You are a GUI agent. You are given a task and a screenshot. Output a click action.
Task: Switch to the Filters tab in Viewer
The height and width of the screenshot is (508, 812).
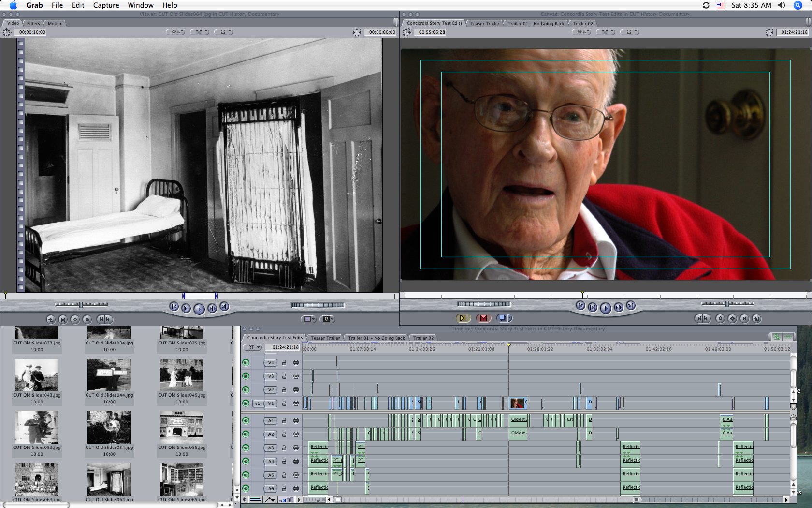click(x=33, y=23)
